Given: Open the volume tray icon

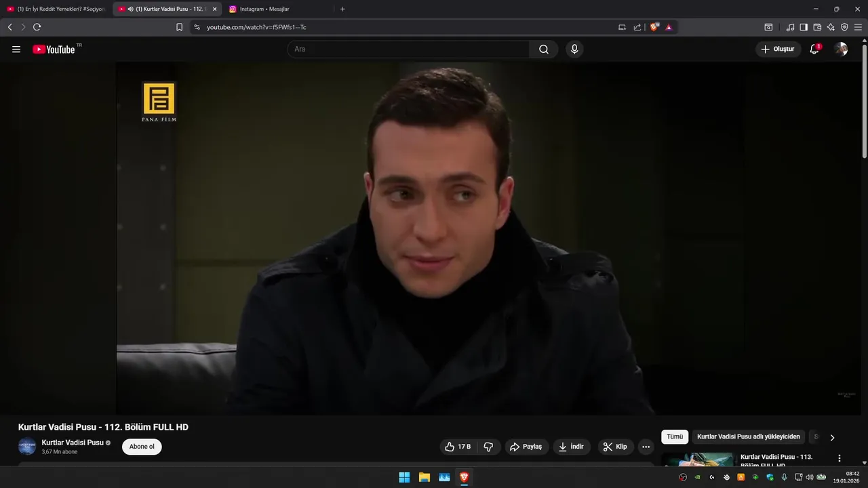Looking at the screenshot, I should pos(810,477).
